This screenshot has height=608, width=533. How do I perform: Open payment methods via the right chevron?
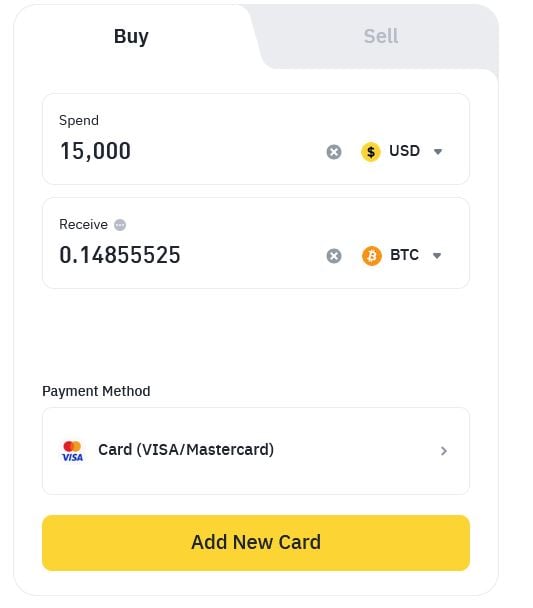tap(444, 451)
